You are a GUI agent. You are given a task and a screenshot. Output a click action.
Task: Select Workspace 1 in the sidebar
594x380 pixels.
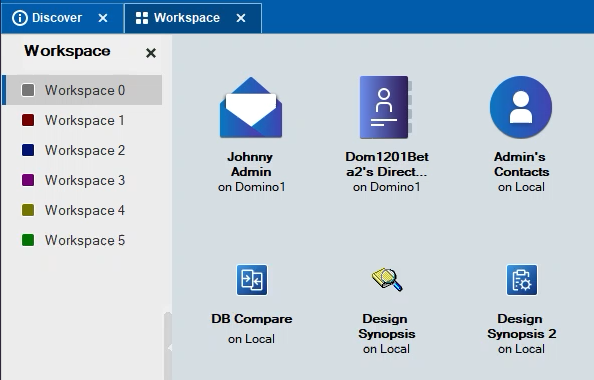[82, 120]
